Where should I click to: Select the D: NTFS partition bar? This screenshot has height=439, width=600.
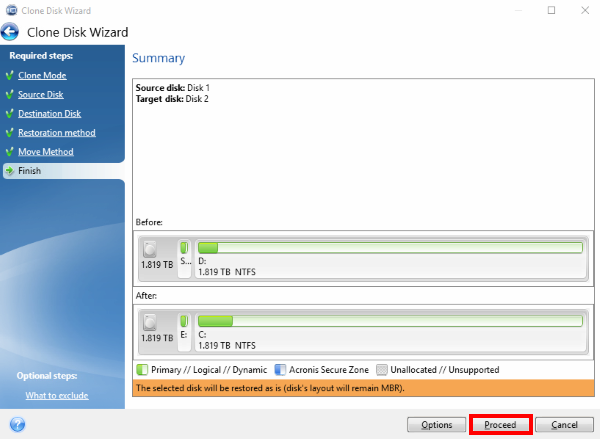(x=390, y=258)
